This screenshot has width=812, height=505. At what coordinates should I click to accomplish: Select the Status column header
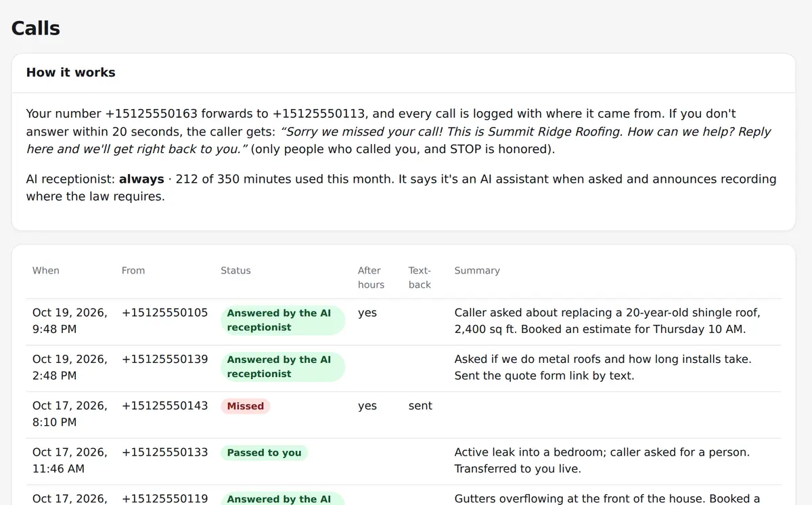click(235, 270)
